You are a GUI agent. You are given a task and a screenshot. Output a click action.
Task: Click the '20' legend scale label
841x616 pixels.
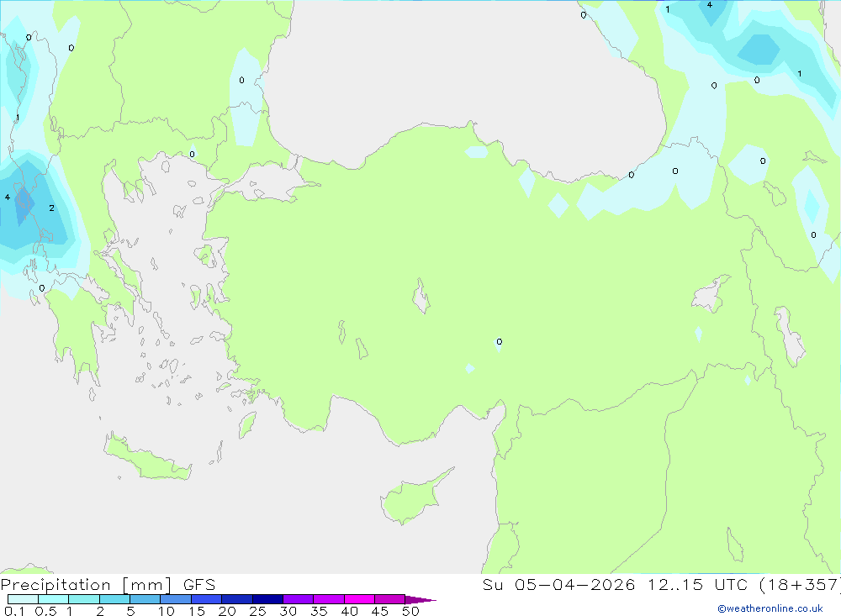click(227, 611)
